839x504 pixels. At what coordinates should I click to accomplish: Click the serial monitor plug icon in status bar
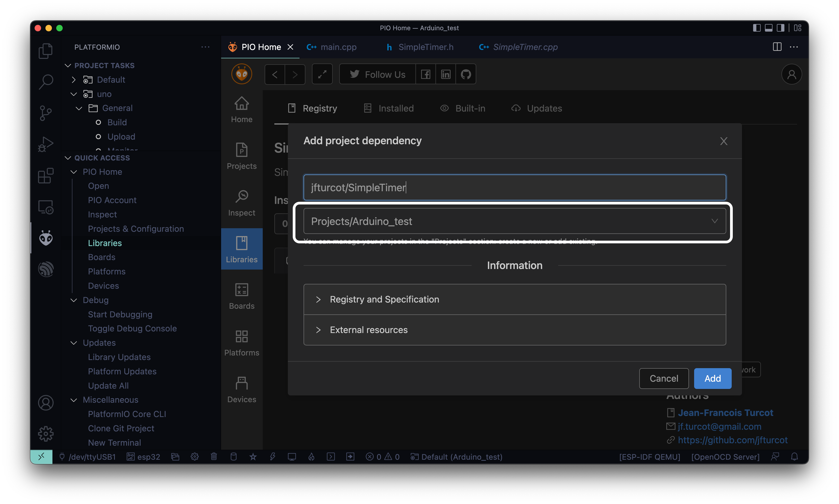click(x=62, y=456)
